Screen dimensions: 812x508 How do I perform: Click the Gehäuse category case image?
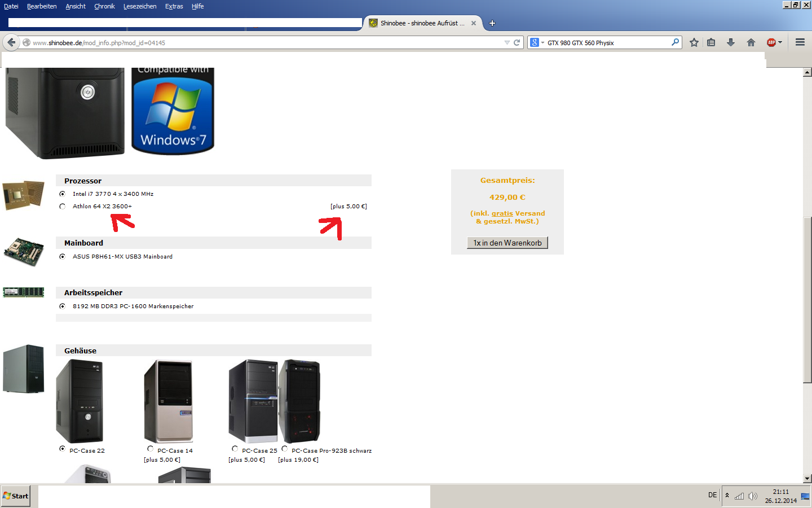click(24, 369)
